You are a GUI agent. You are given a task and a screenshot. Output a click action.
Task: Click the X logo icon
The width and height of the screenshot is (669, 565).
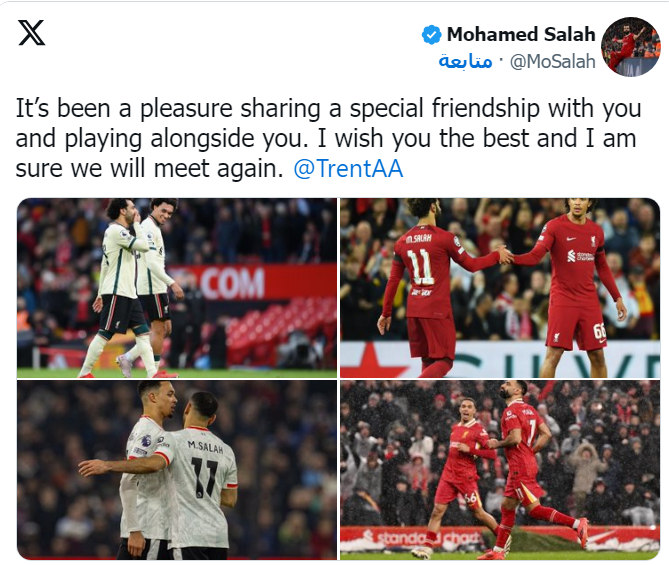(x=32, y=33)
